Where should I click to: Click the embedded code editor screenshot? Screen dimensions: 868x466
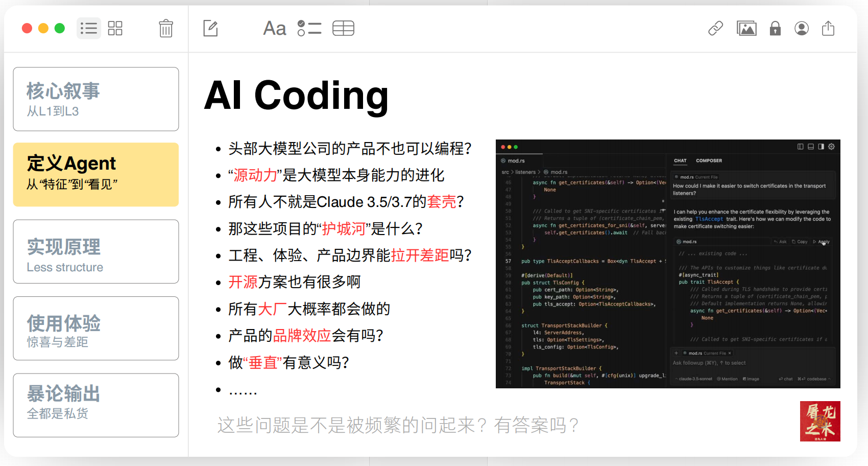[668, 264]
